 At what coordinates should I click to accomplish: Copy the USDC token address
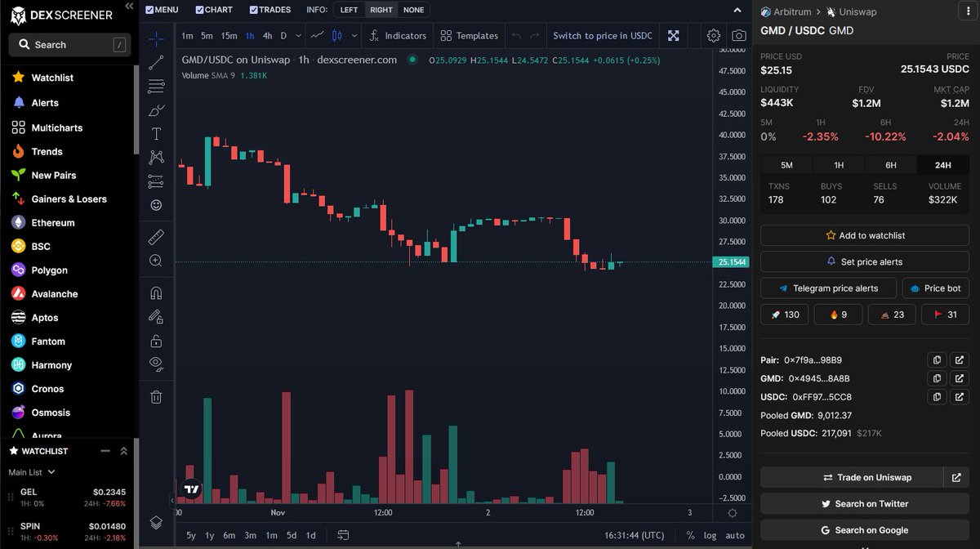pos(937,397)
